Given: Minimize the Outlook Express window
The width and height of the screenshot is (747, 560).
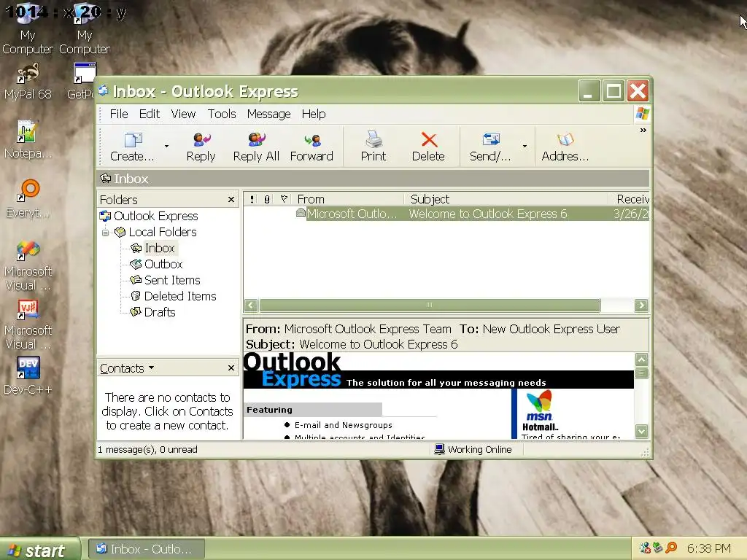Looking at the screenshot, I should point(589,91).
